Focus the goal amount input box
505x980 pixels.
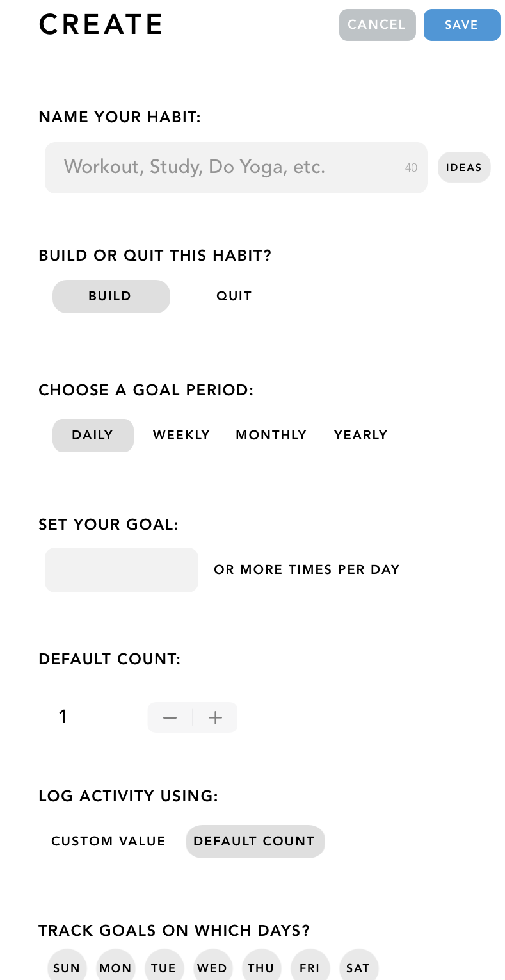(x=122, y=570)
